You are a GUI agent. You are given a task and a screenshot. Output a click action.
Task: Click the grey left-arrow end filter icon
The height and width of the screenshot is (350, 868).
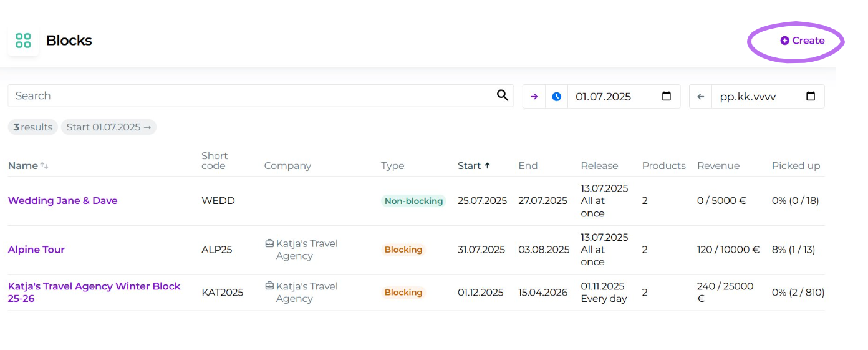point(700,97)
